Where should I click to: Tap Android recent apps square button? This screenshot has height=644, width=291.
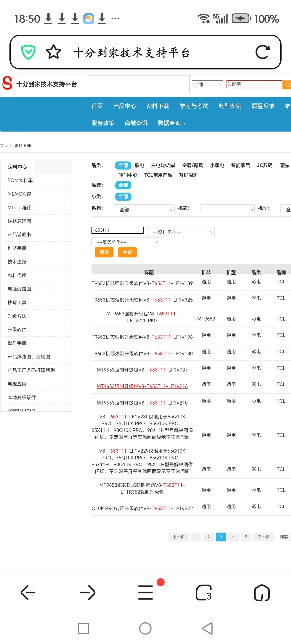[x=84, y=628]
